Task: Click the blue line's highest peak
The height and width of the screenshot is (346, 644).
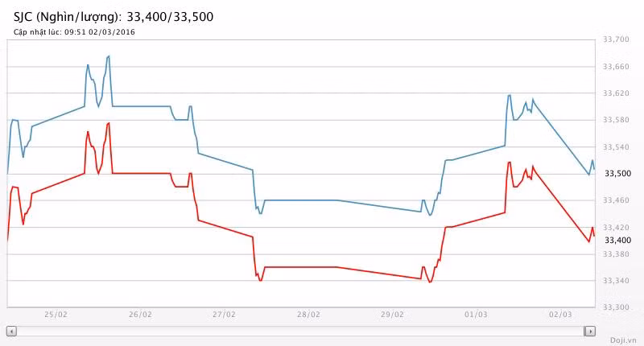Action: coord(109,56)
